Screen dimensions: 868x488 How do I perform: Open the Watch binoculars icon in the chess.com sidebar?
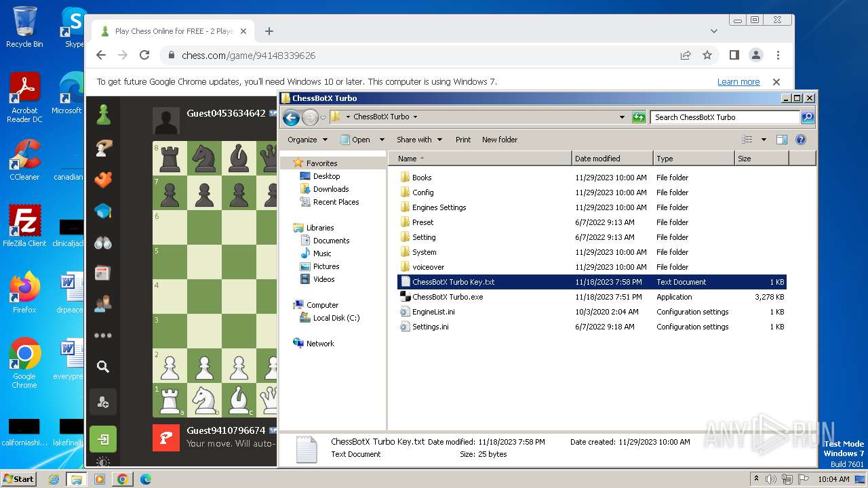click(103, 243)
